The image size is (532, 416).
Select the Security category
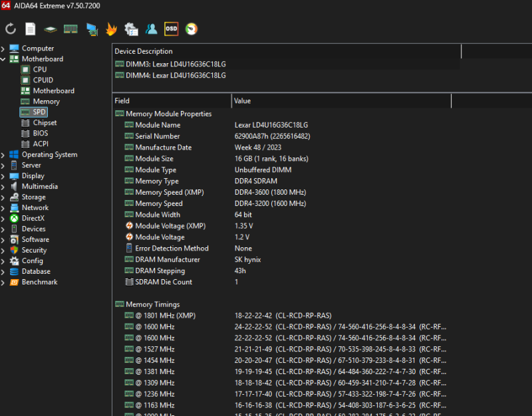34,251
